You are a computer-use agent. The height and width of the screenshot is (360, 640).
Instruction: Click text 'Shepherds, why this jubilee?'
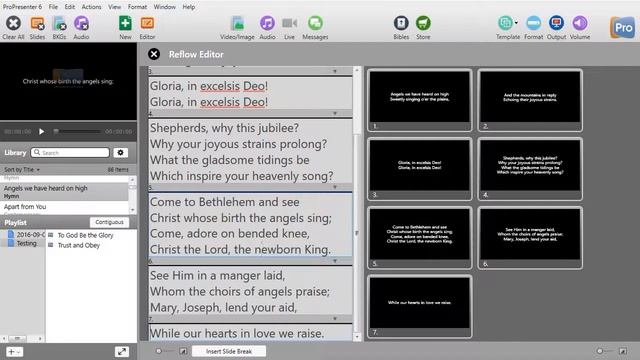click(x=224, y=128)
